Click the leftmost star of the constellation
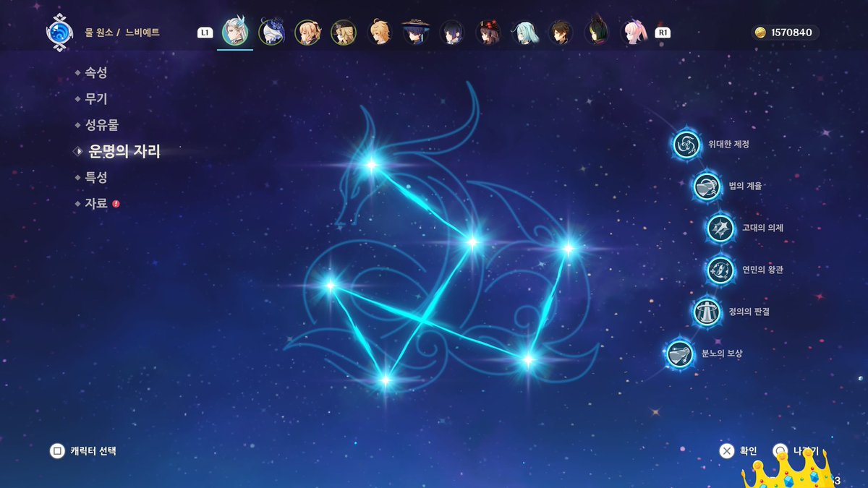 click(331, 285)
